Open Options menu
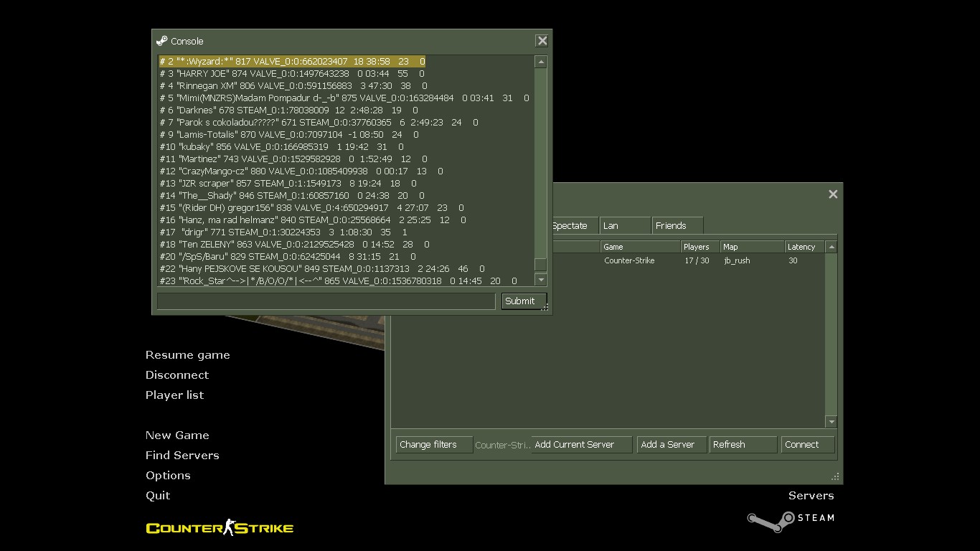The image size is (980, 551). 168,476
